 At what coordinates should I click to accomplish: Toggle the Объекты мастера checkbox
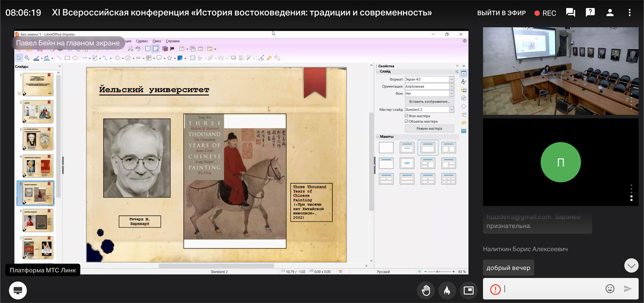406,121
